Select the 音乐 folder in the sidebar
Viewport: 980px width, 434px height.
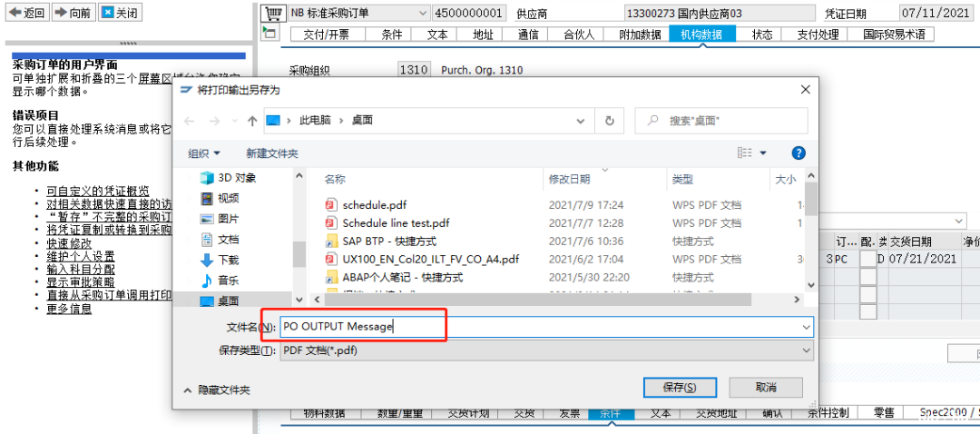220,281
